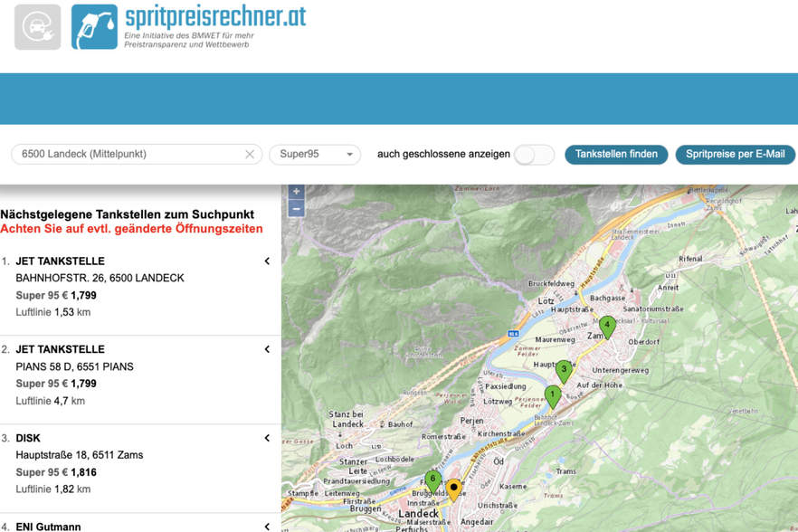Zoom out the map with minus button
Image resolution: width=798 pixels, height=532 pixels.
point(296,209)
